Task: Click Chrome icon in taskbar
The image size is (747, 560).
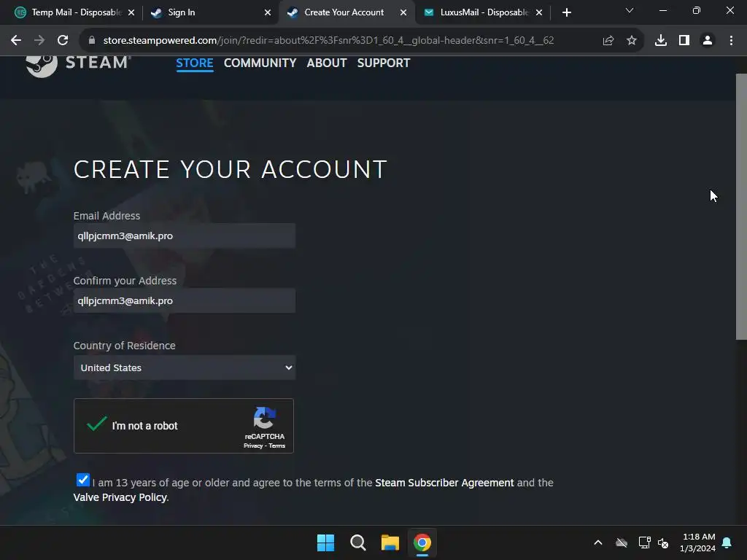Action: 422,542
